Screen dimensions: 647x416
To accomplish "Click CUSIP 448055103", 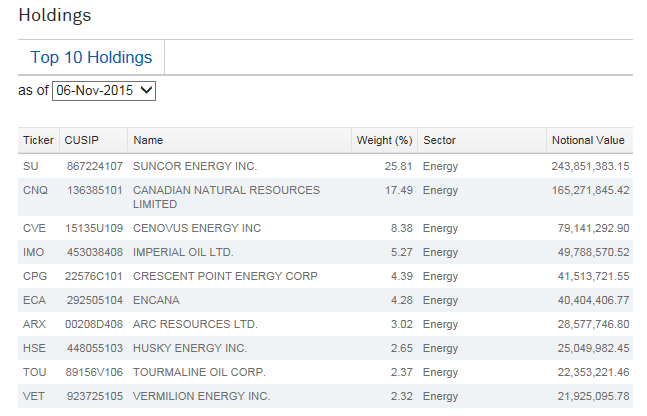I will (x=95, y=348).
